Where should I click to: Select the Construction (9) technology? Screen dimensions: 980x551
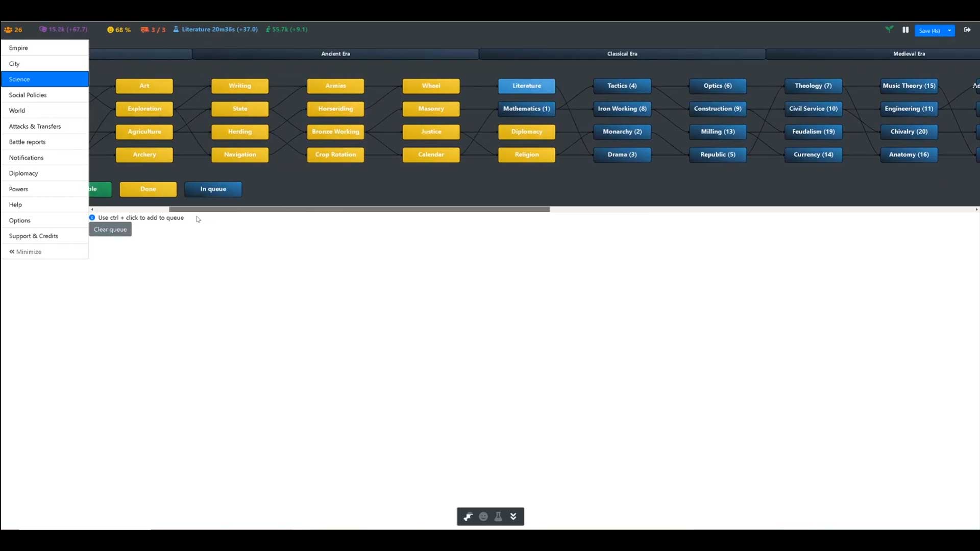718,109
